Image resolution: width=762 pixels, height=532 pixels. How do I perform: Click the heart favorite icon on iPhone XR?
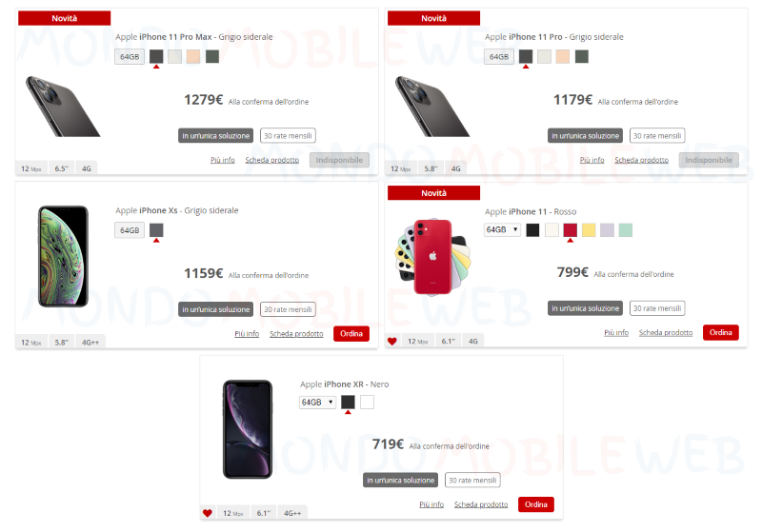click(x=208, y=513)
